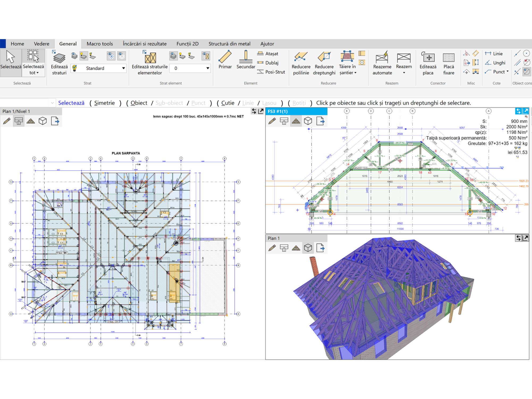532x399 pixels.
Task: Click the Editează placa connector icon
Action: [428, 57]
